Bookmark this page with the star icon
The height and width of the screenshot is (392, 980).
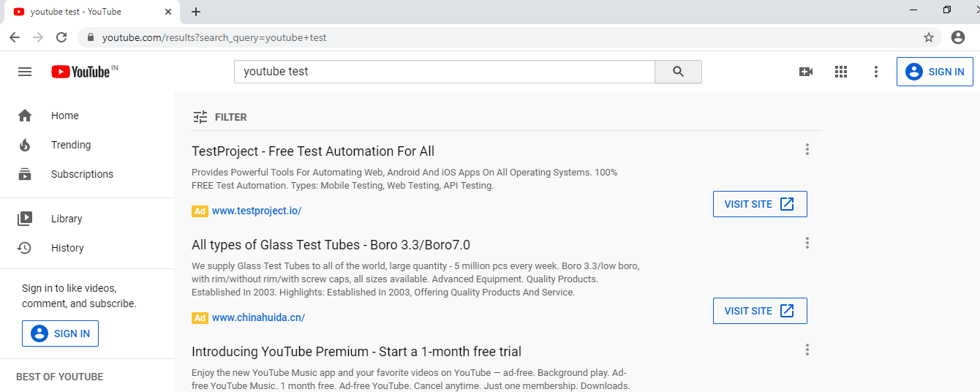[x=929, y=37]
